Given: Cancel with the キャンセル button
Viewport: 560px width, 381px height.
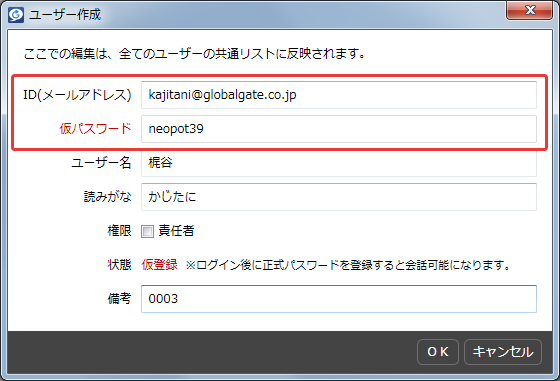Looking at the screenshot, I should click(503, 352).
